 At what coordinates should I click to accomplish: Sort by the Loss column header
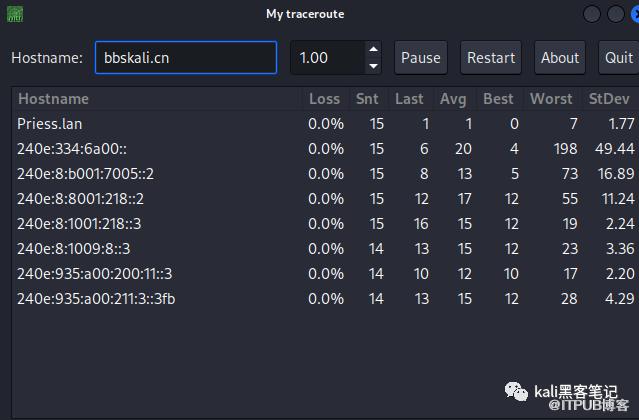tap(324, 99)
